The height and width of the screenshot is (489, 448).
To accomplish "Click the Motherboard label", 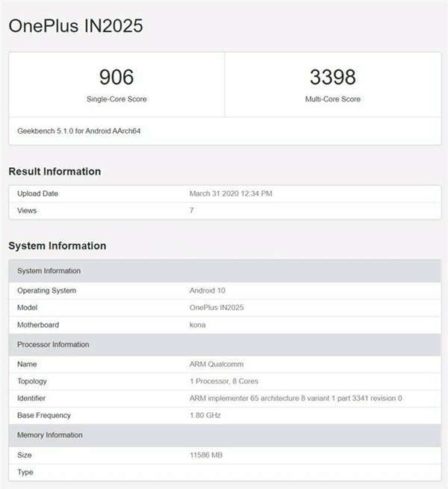I will pyautogui.click(x=38, y=325).
